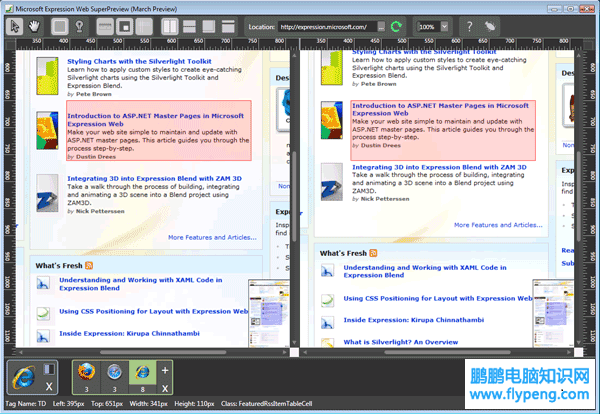Select Internet Explorer 8 comparison browser
The width and height of the screenshot is (600, 414).
point(142,377)
